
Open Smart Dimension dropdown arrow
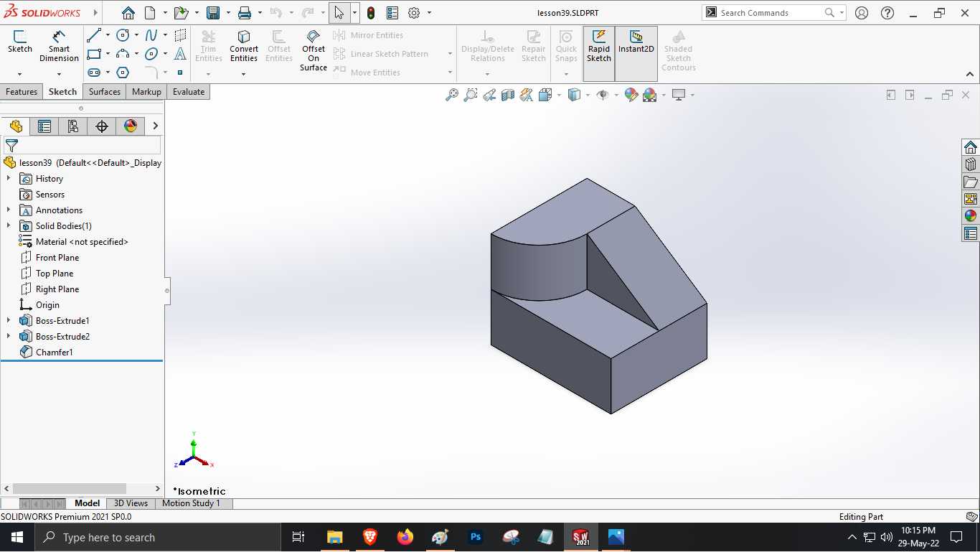pos(59,74)
